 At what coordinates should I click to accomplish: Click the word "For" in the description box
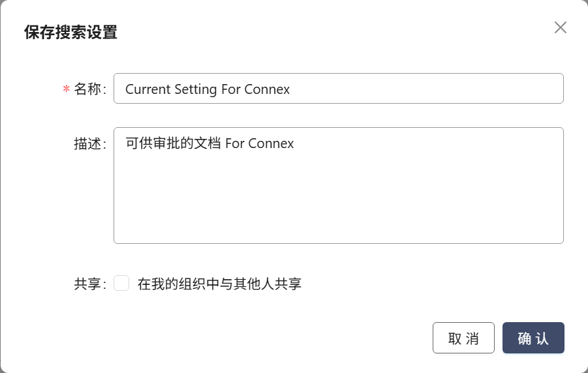[x=234, y=143]
